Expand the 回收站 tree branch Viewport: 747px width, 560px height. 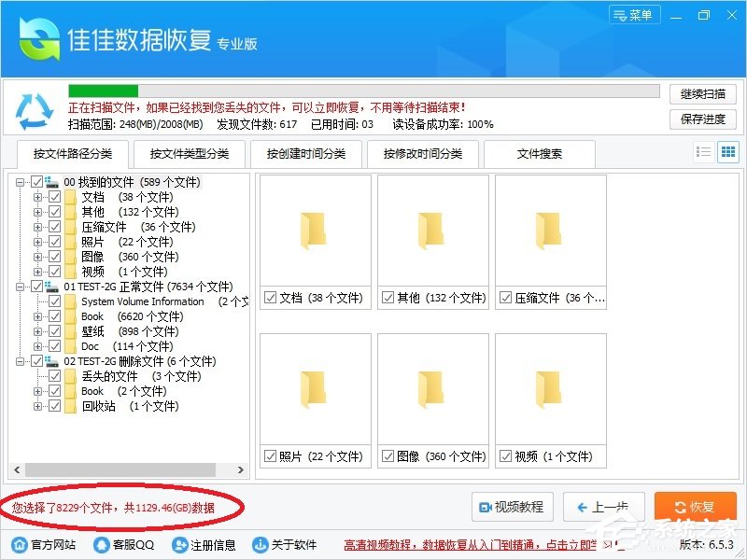point(35,406)
